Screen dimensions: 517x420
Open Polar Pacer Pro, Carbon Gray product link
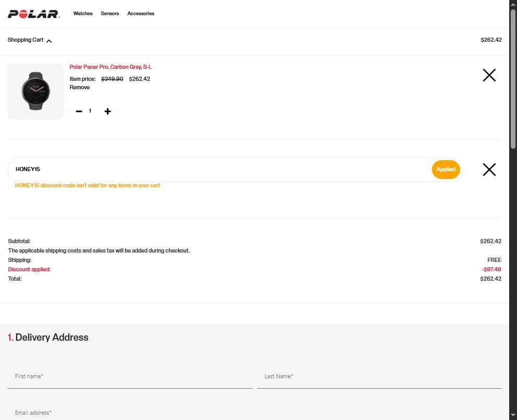click(111, 67)
